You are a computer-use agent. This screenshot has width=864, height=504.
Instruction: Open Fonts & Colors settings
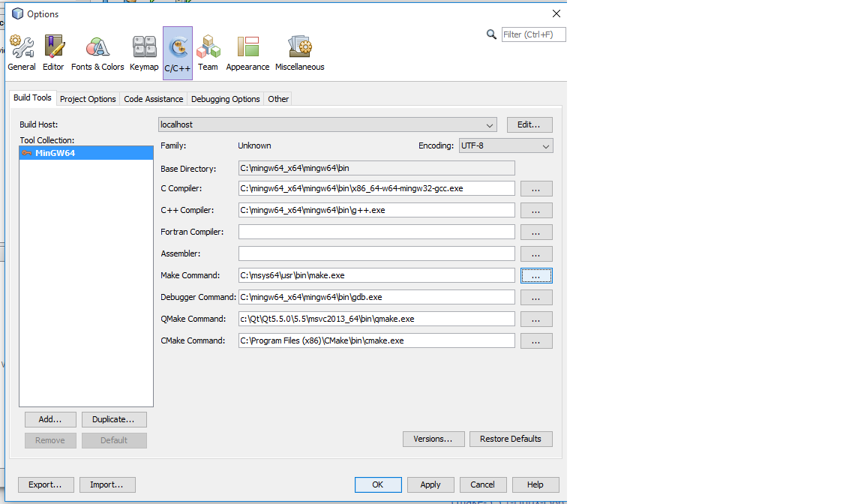point(97,52)
